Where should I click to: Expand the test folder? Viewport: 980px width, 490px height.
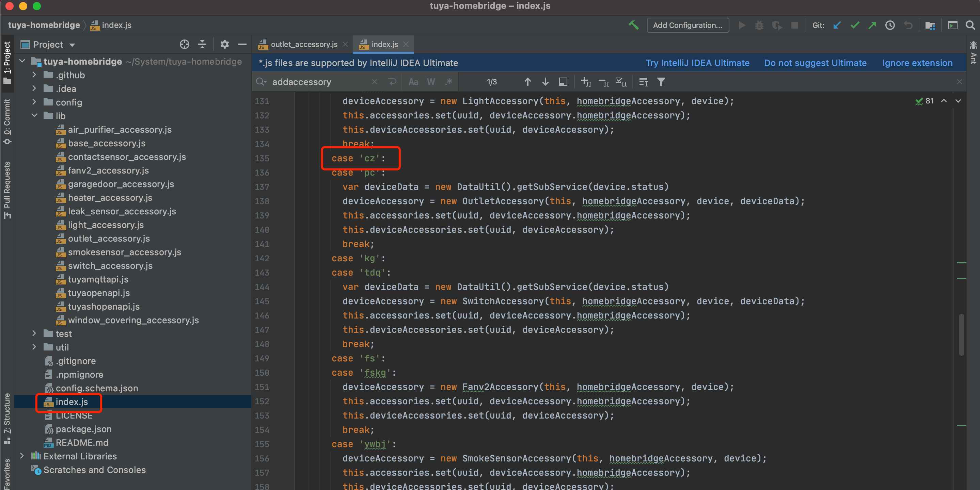[x=34, y=333]
